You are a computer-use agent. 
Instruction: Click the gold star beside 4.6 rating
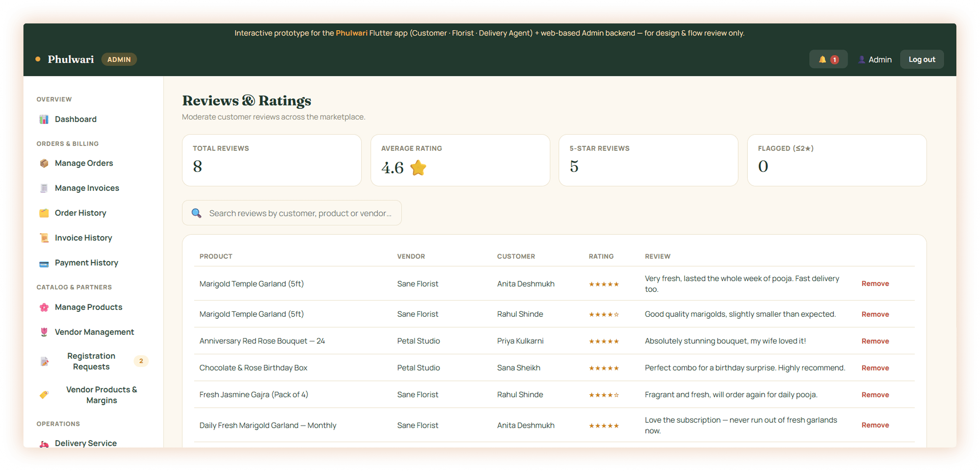point(418,167)
